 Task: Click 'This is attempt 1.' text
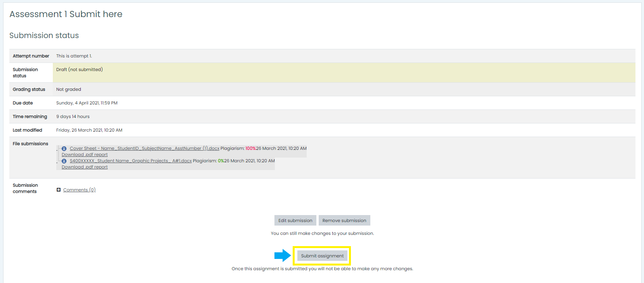(x=74, y=56)
